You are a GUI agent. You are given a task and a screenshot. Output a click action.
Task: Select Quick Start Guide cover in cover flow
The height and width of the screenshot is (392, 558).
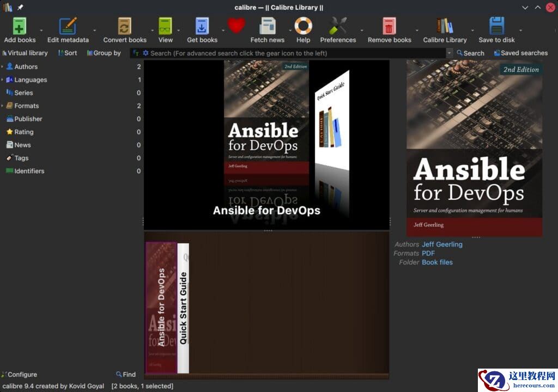click(332, 120)
